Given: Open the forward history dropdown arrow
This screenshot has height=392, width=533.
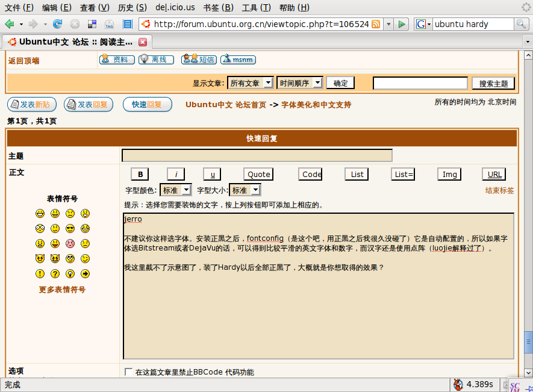Looking at the screenshot, I should click(45, 25).
